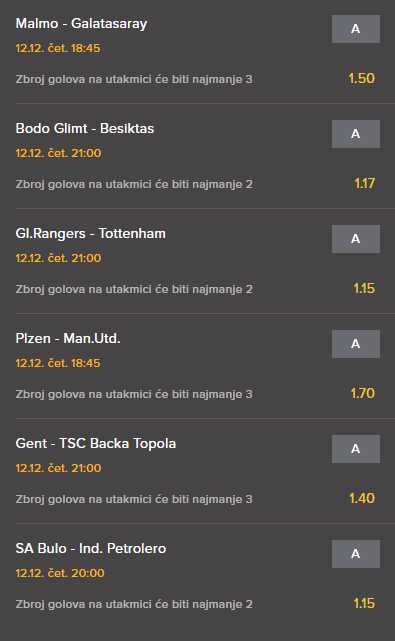The height and width of the screenshot is (641, 395).
Task: Open the Bodo Glimt - Besiktas match title
Action: point(85,129)
